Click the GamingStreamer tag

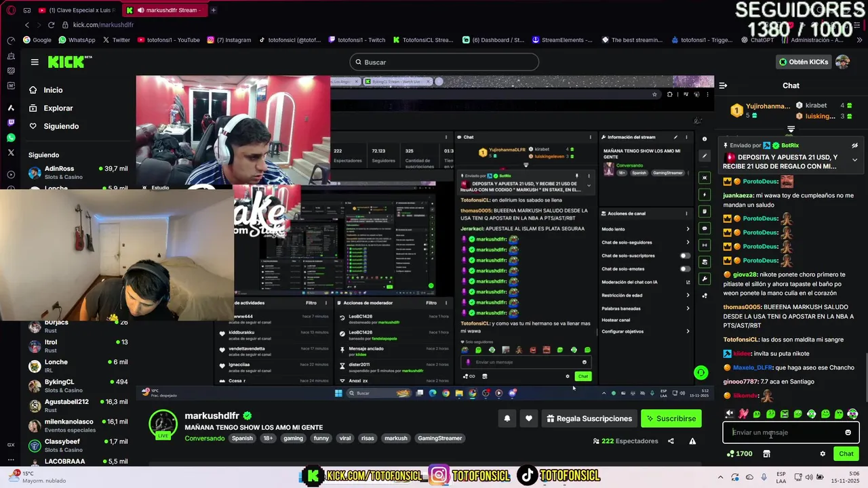point(439,439)
